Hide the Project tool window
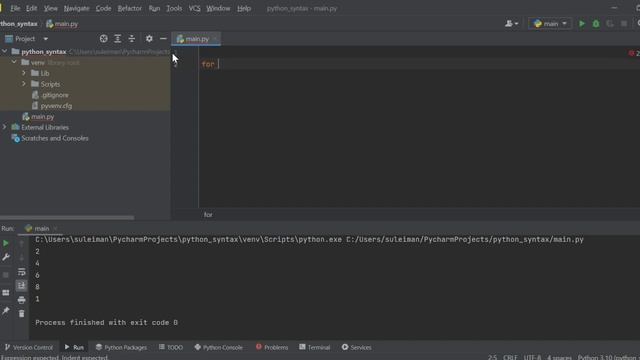 click(x=163, y=39)
